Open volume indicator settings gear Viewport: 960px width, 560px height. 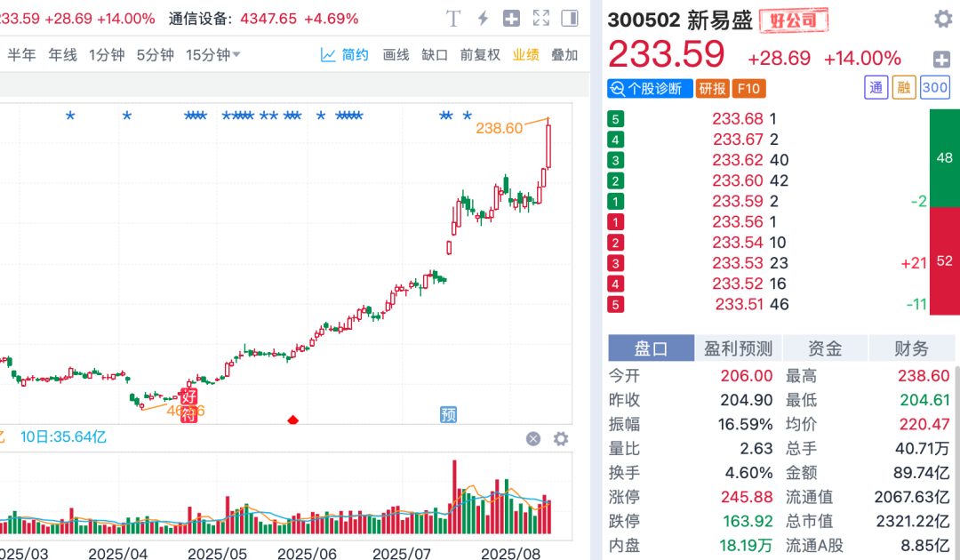(x=560, y=439)
